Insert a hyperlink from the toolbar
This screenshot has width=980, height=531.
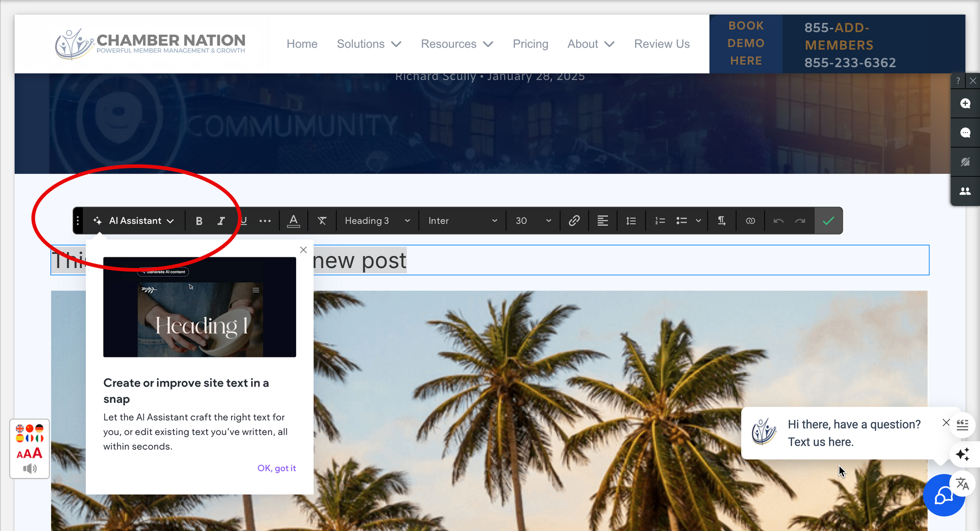pos(574,221)
